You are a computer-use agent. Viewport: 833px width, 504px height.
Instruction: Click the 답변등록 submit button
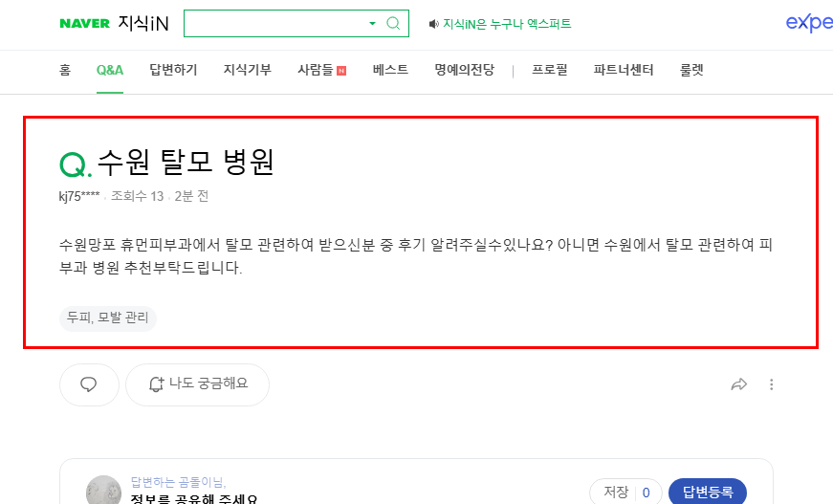coord(708,493)
